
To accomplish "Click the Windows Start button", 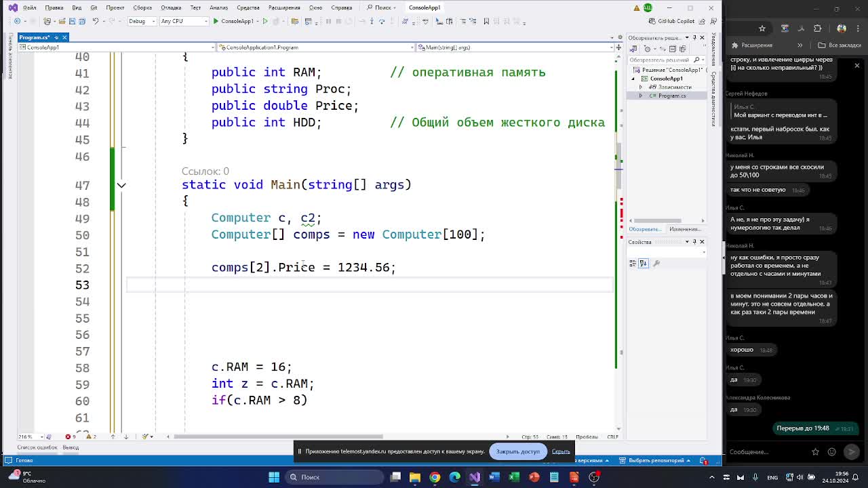I will (x=274, y=477).
